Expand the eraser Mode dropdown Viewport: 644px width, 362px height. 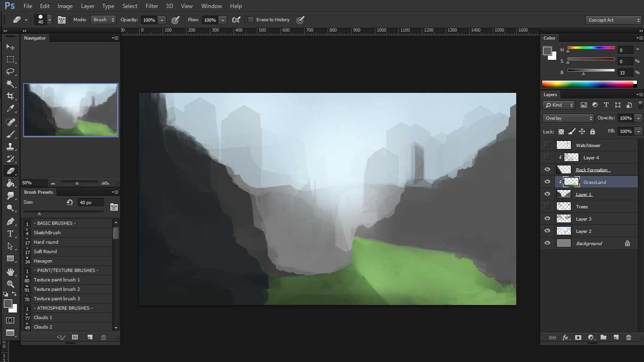[x=103, y=20]
